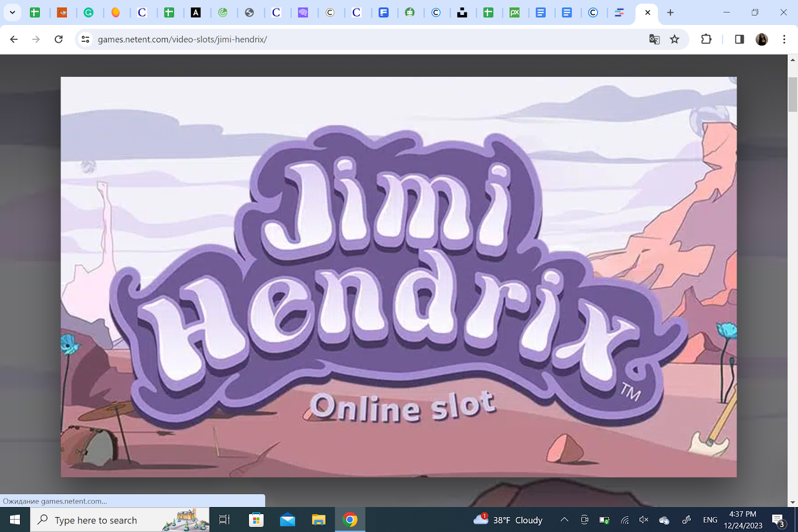
Task: Toggle the browser side panel
Action: (739, 39)
